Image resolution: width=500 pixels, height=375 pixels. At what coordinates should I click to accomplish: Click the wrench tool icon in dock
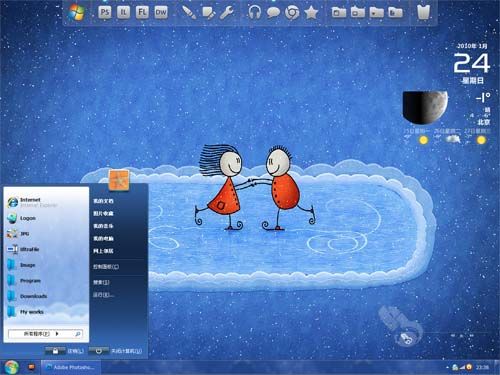[x=227, y=13]
